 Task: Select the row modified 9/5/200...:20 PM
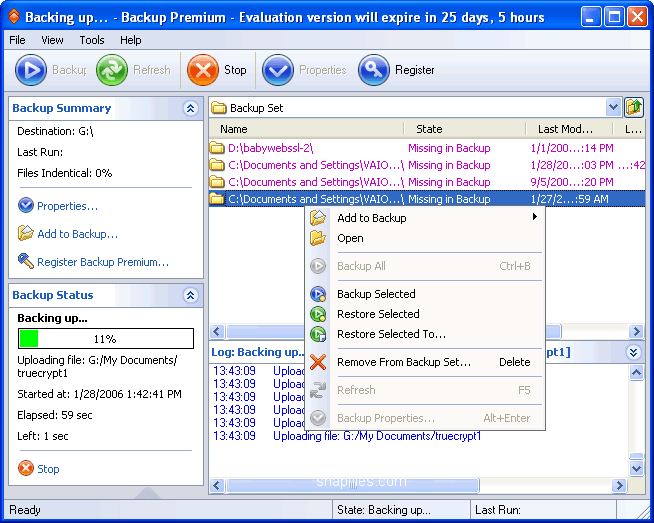pyautogui.click(x=427, y=182)
